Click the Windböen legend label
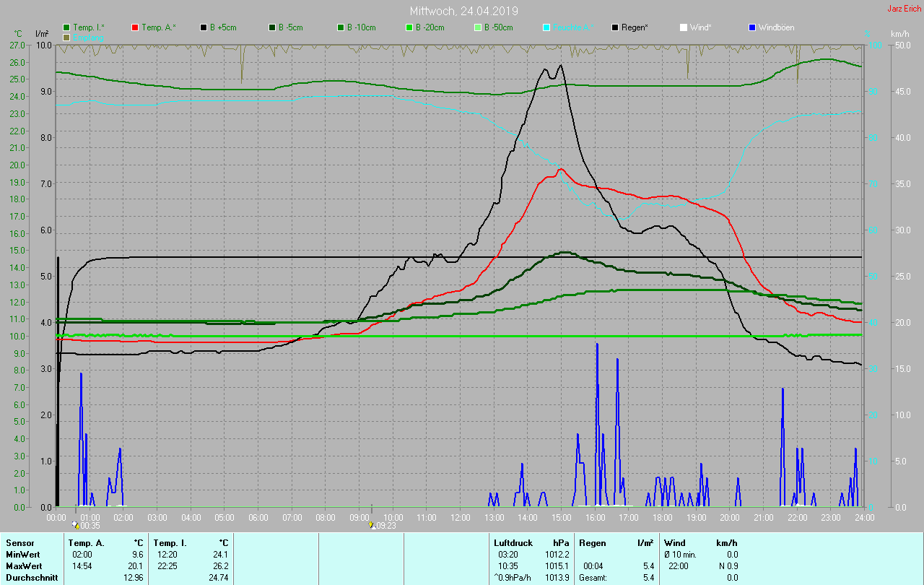The width and height of the screenshot is (924, 585). coord(777,27)
